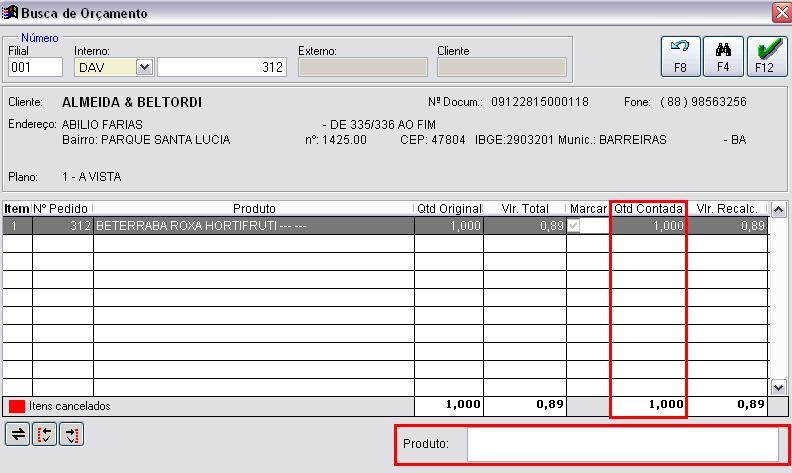Image resolution: width=792 pixels, height=473 pixels.
Task: Click the Qtd Contada cell for item 1
Action: (x=648, y=226)
